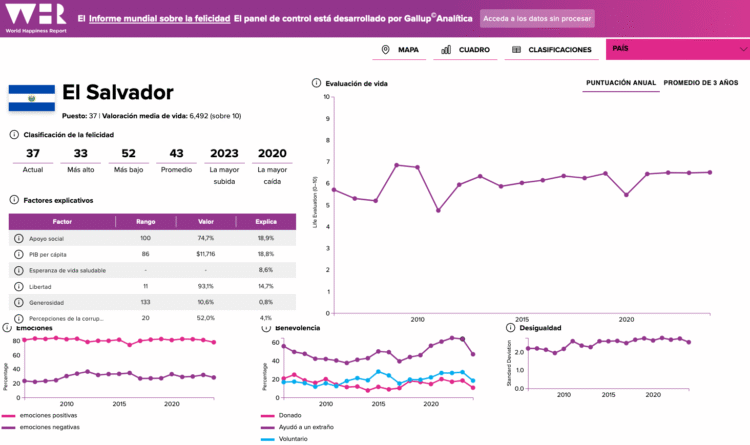Screen dimensions: 750x445
Task: Sort table by the Explica column header
Action: pos(265,220)
